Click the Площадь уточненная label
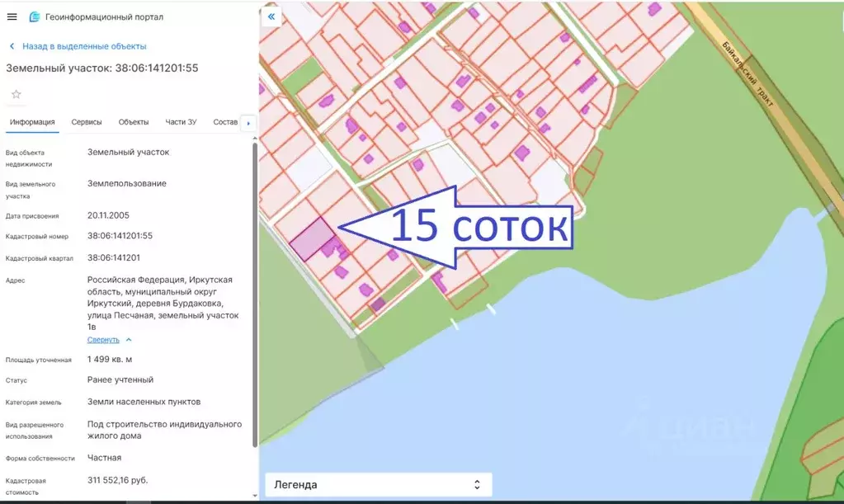Screen dimensions: 844x504 tap(39, 360)
